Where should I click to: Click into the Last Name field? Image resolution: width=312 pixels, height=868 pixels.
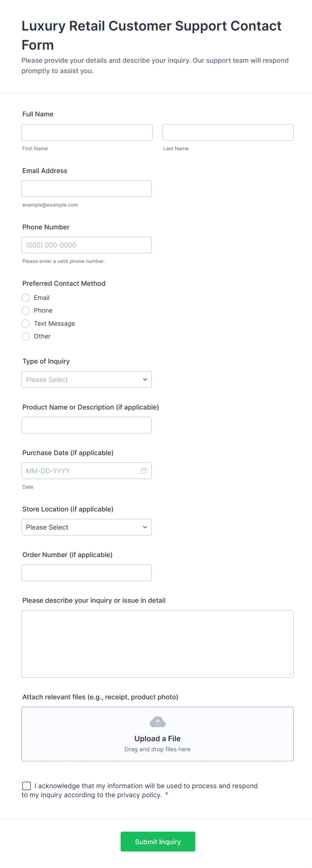(x=228, y=132)
